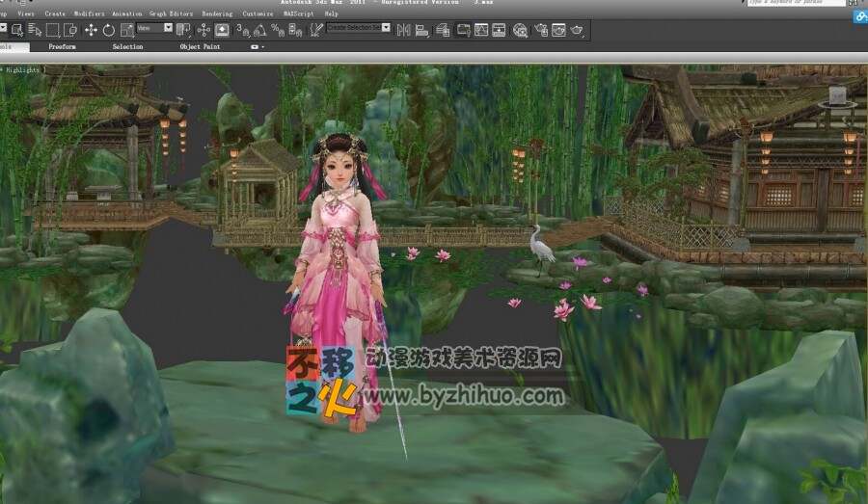This screenshot has height=504, width=868.
Task: Choose Rectangular Selection Region tool
Action: (x=53, y=30)
